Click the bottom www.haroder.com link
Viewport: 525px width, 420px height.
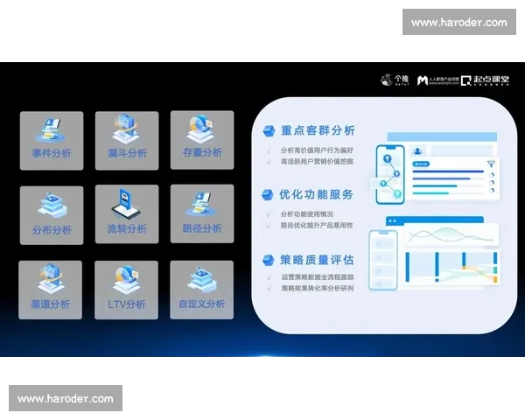tap(66, 399)
